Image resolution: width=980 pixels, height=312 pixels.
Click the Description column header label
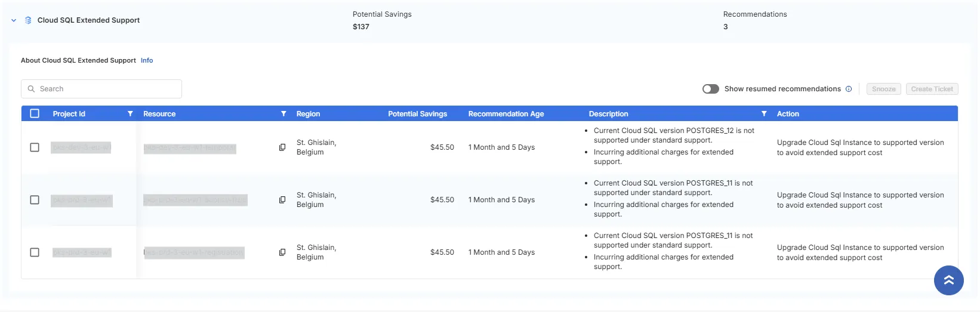608,114
